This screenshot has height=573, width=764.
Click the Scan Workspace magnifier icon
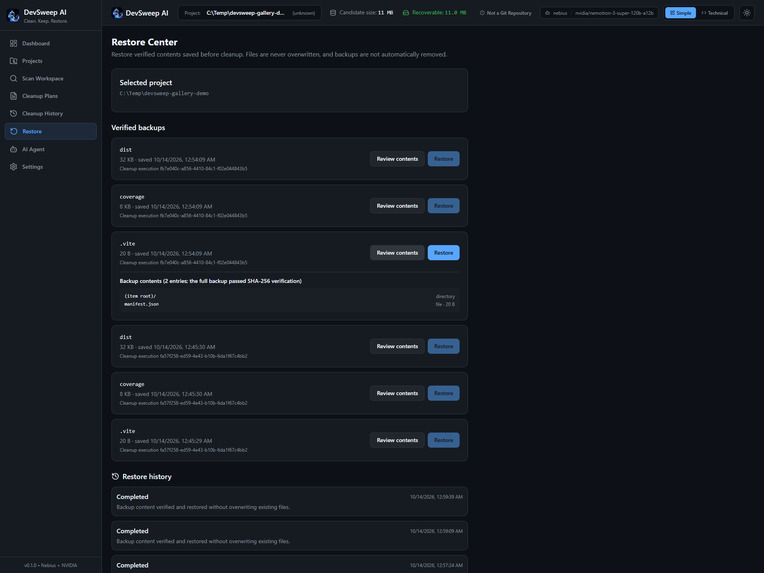[13, 78]
